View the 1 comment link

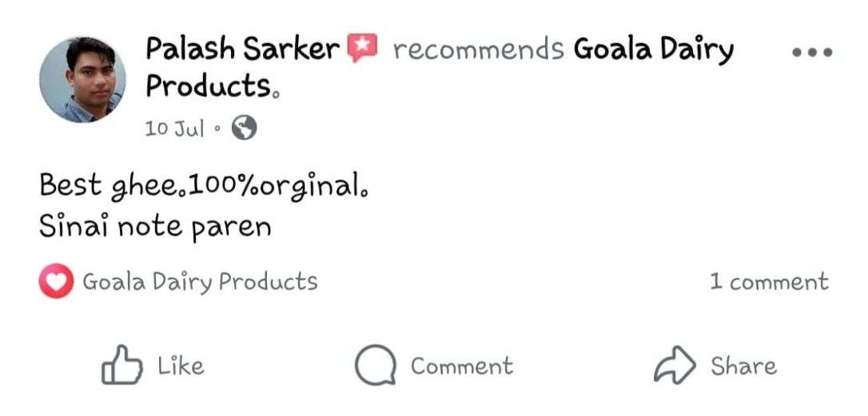(x=769, y=282)
